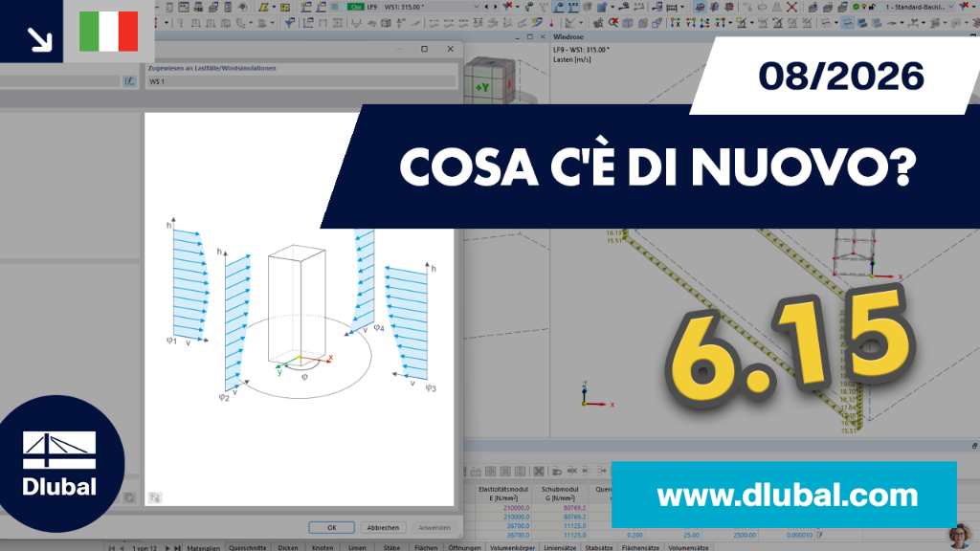Click the WS 1 assigned simulation field
Screen dimensions: 980x551
click(301, 81)
